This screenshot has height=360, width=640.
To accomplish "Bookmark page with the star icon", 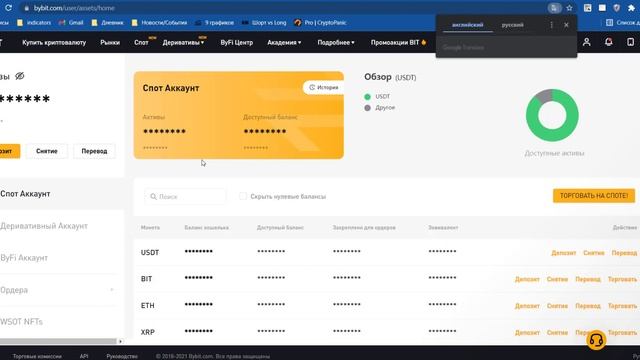I will coord(569,8).
